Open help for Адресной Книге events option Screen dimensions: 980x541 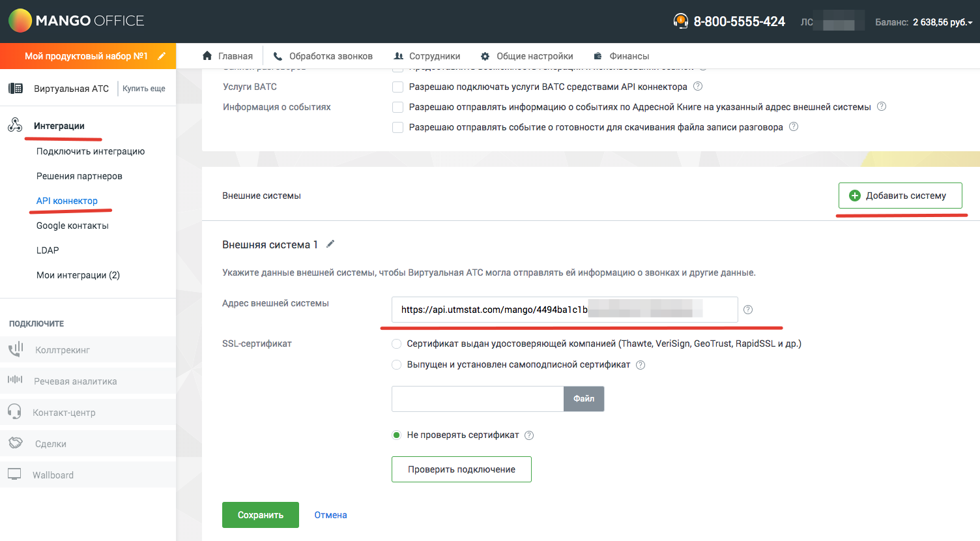[882, 106]
